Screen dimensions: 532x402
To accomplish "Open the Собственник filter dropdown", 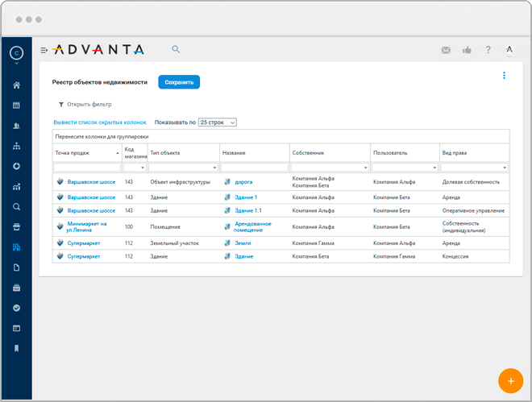I will (365, 168).
